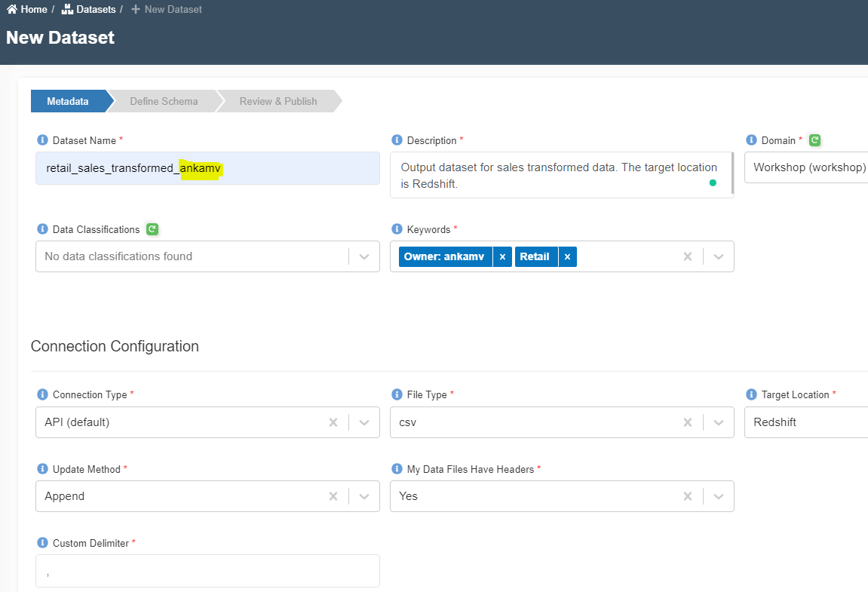Refresh the Domain list
The height and width of the screenshot is (592, 868).
click(815, 140)
